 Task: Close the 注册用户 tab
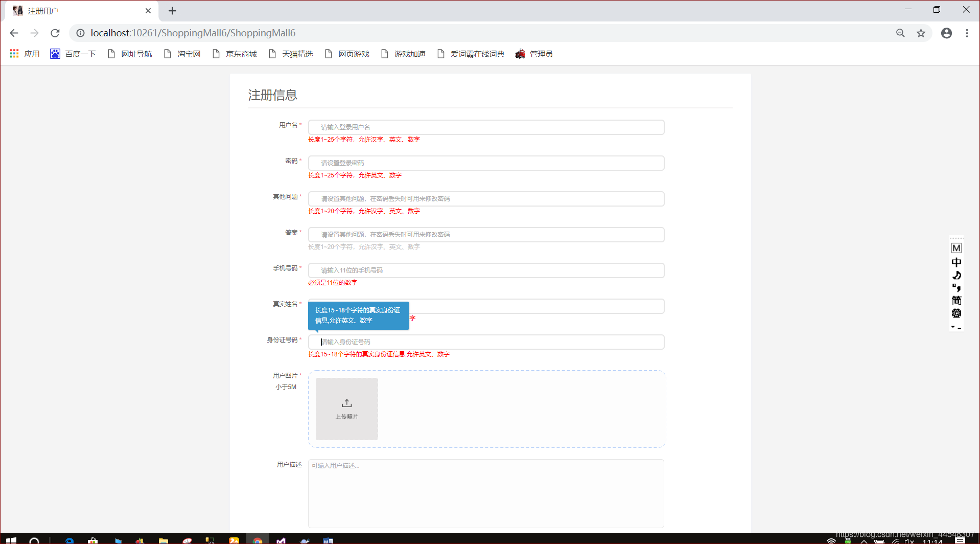148,11
